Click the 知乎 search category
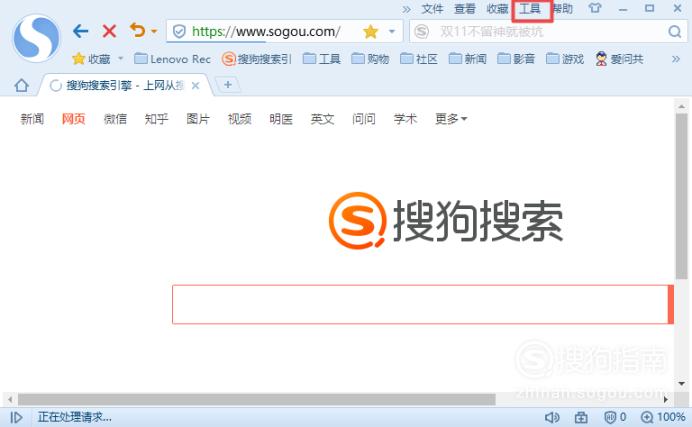 pyautogui.click(x=156, y=119)
